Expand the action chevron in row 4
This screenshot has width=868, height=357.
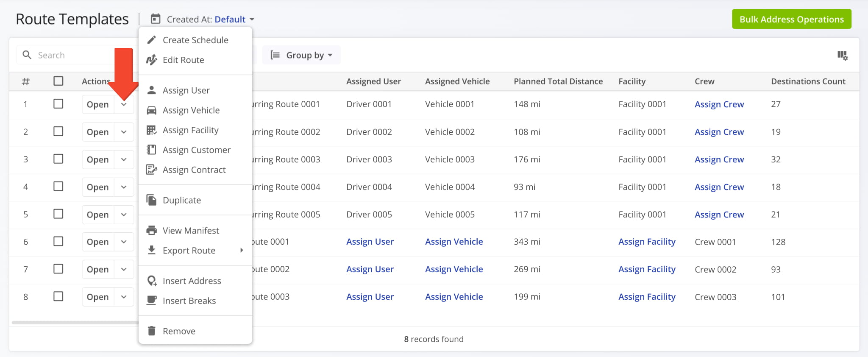coord(124,187)
